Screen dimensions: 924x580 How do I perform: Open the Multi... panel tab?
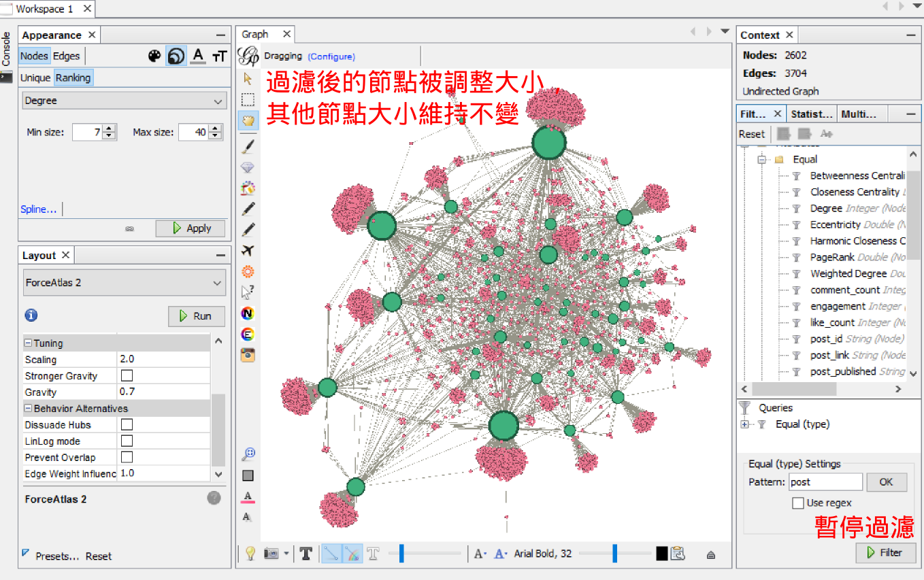[x=857, y=114]
